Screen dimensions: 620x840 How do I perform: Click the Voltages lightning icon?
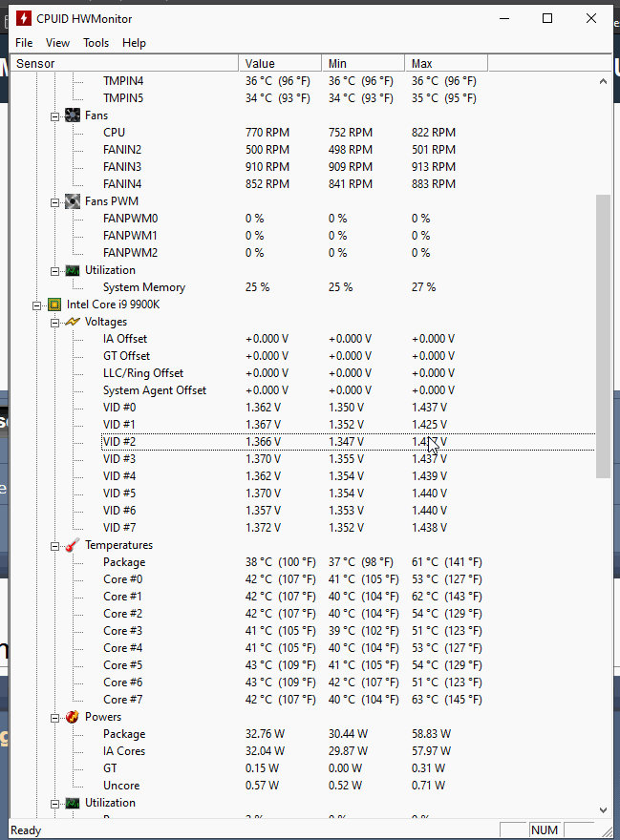[x=73, y=322]
